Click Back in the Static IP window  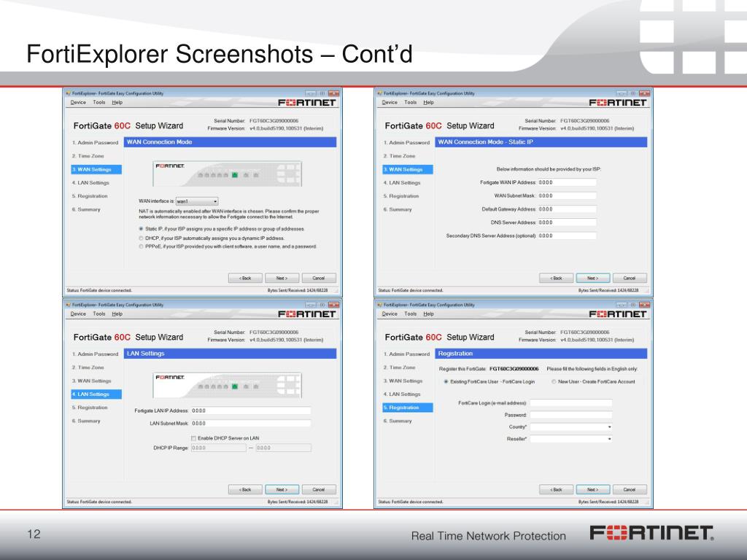(x=557, y=278)
